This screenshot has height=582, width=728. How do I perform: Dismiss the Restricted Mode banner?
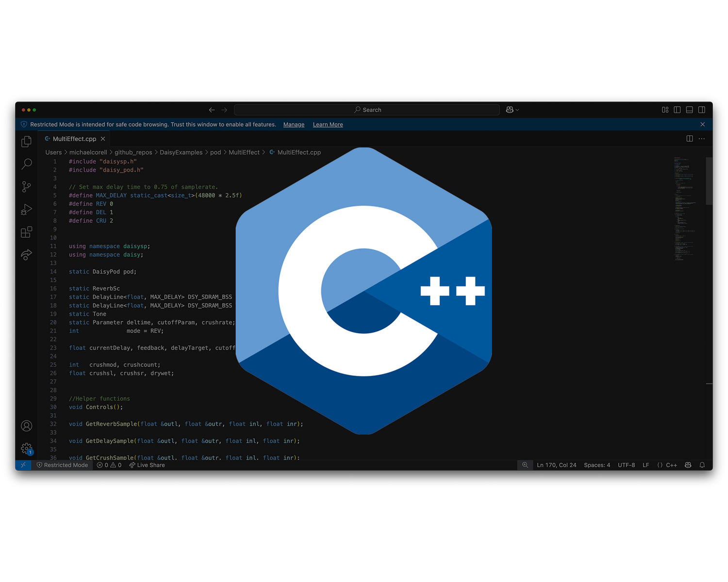pyautogui.click(x=703, y=125)
